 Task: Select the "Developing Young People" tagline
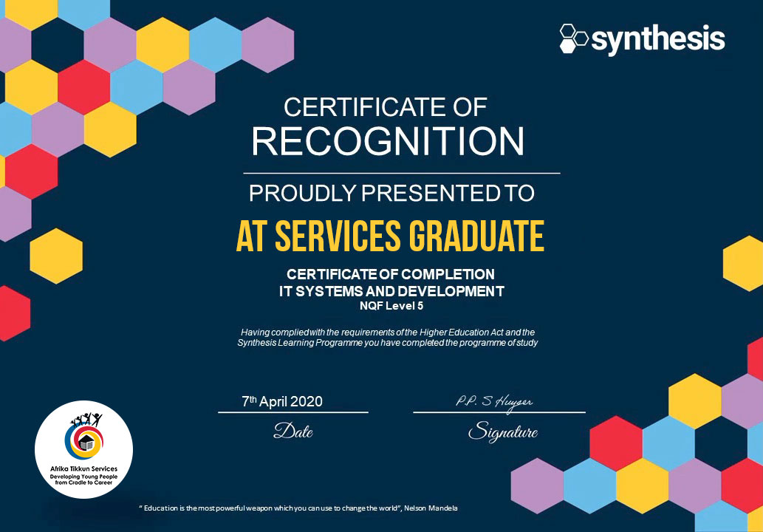[83, 477]
